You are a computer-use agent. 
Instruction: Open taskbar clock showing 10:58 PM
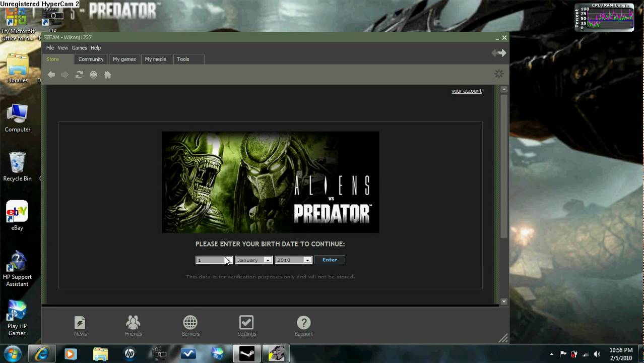coord(621,354)
